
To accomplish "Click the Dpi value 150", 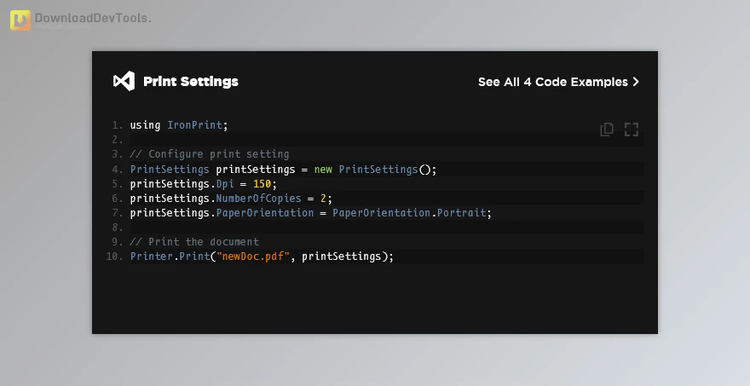I will (x=262, y=184).
